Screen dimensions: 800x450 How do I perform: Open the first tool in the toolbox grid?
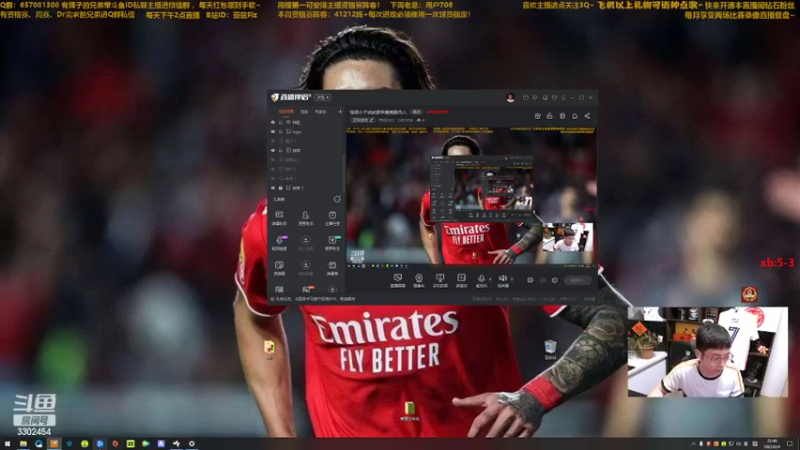click(279, 218)
